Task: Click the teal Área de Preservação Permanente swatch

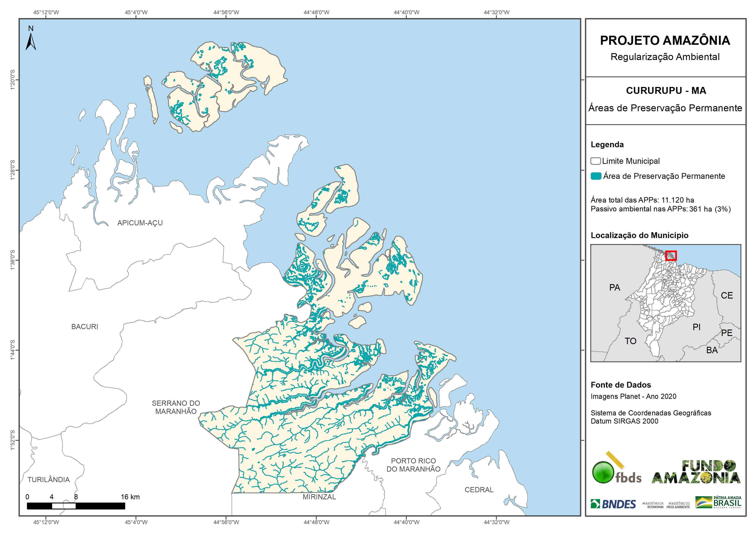Action: pyautogui.click(x=596, y=176)
